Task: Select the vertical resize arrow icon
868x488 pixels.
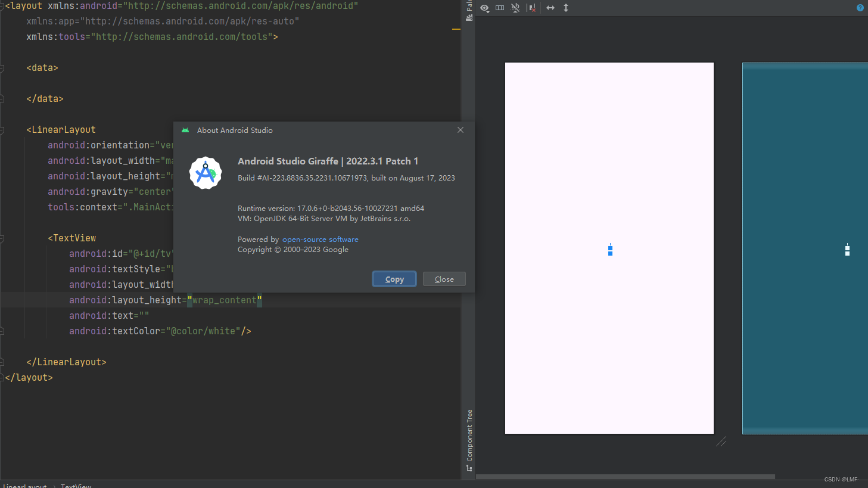Action: pyautogui.click(x=565, y=8)
